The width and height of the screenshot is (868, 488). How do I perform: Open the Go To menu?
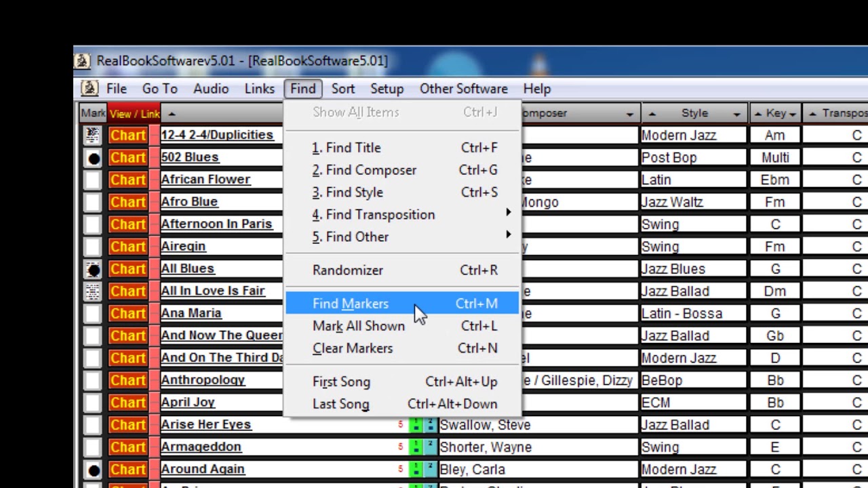[x=159, y=89]
